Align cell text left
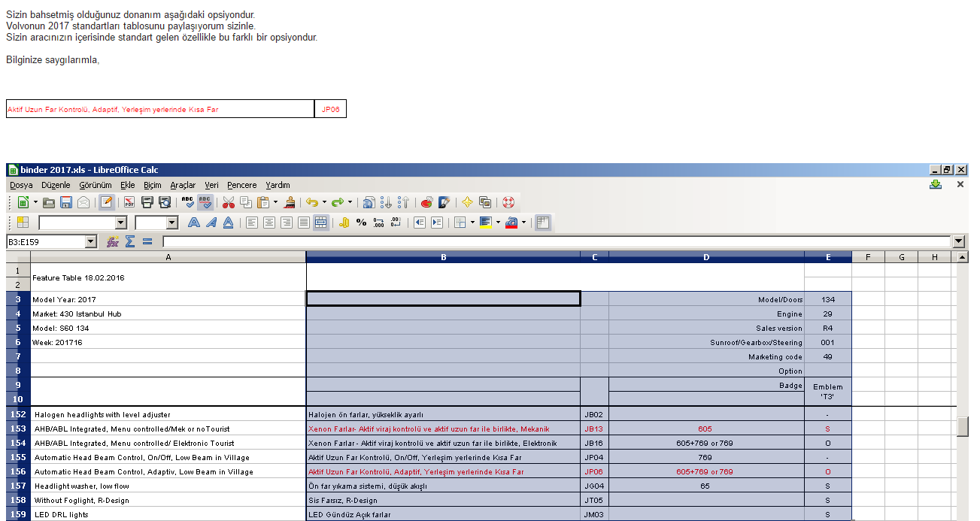Screen dimensions: 980x521 tap(251, 223)
